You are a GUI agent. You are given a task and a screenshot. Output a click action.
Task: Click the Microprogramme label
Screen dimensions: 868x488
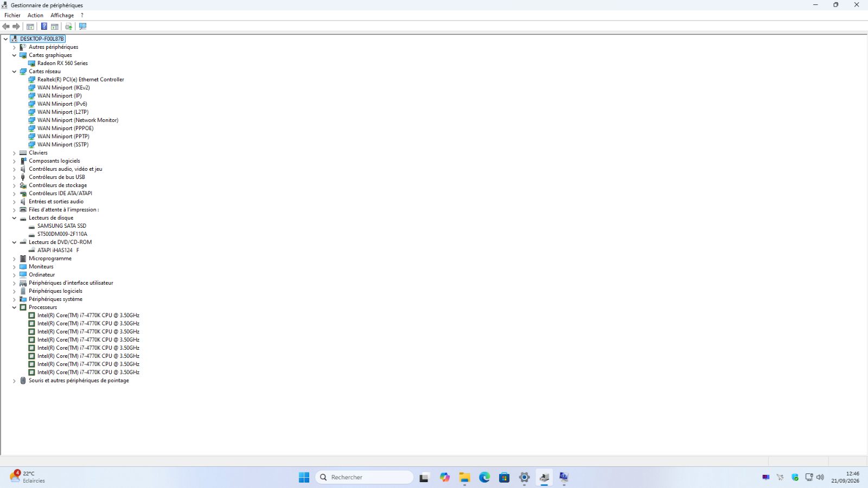click(50, 259)
